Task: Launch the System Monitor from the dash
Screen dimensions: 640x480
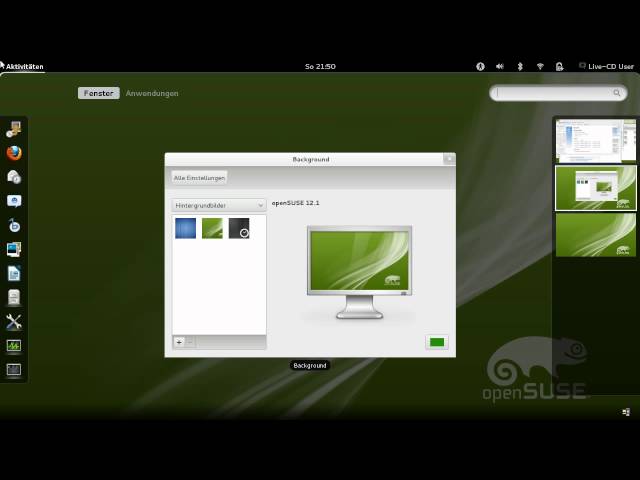Action: click(14, 346)
